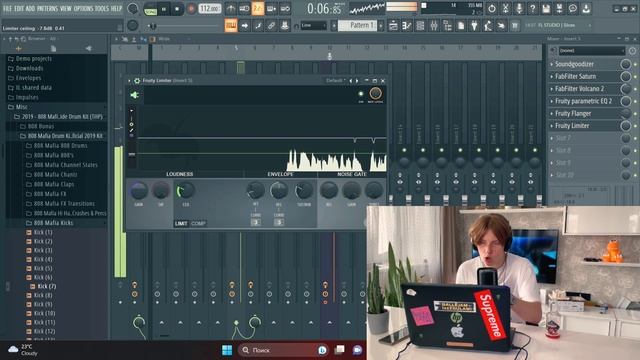This screenshot has height=360, width=640.
Task: Open the View playlist toolbar icon
Action: 393,26
